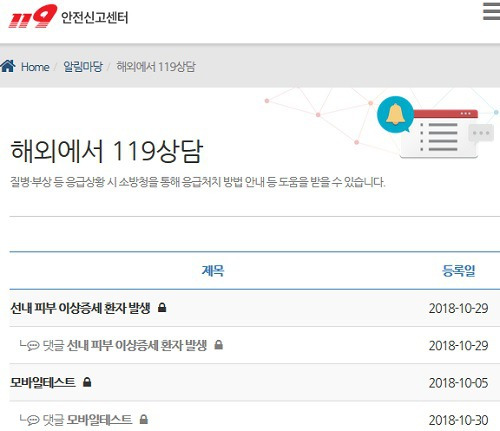Click date 2018-10-05 of 모바일테스트 post
Screen dimensions: 500x431
459,383
